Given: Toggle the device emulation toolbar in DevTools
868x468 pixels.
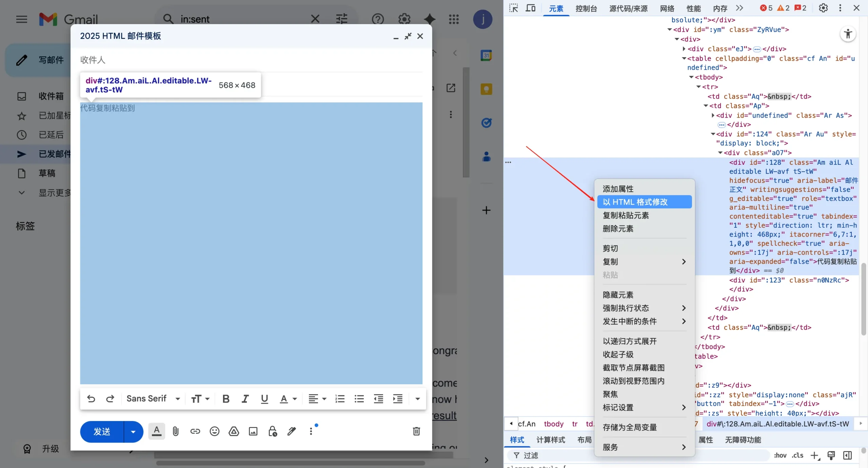Looking at the screenshot, I should tap(530, 8).
